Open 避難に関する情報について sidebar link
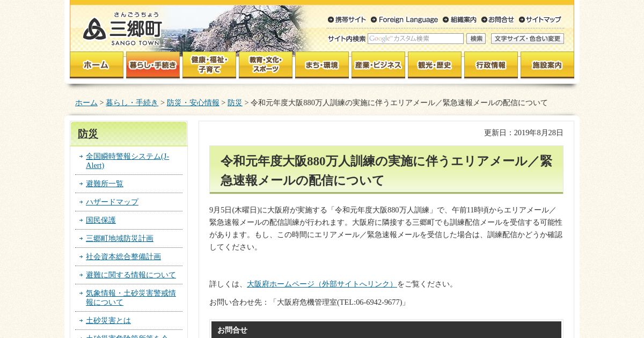This screenshot has height=338, width=644. [x=131, y=275]
